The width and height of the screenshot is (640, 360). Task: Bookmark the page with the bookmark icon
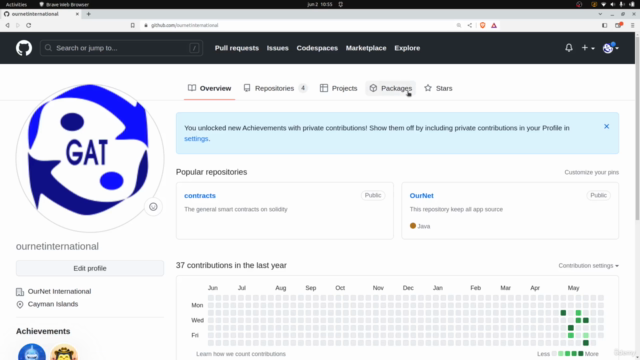coord(133,25)
